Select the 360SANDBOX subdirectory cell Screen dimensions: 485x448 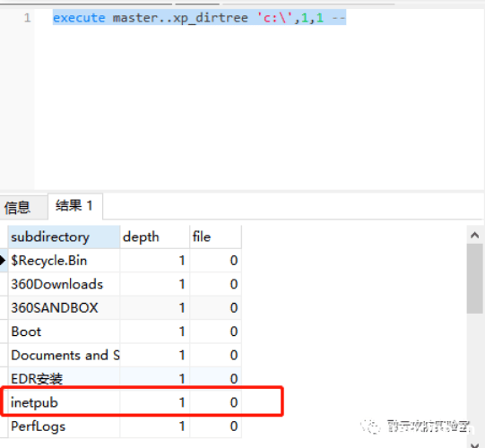[x=64, y=308]
